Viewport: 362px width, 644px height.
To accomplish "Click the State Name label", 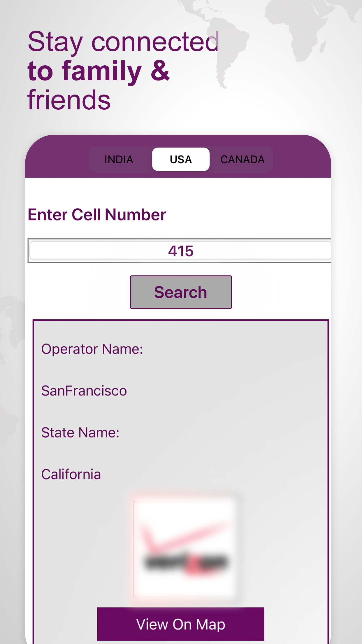I will [x=80, y=433].
